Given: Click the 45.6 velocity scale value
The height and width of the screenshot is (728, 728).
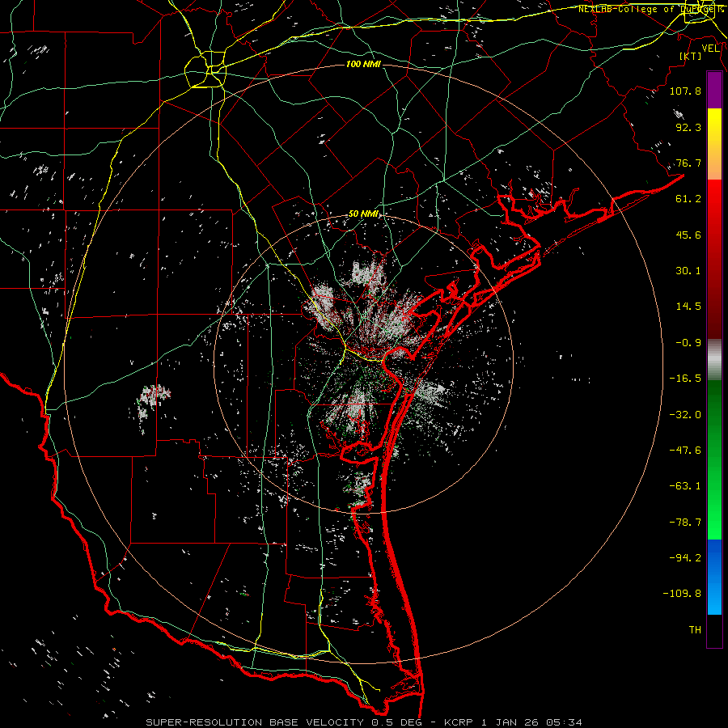Looking at the screenshot, I should coord(688,235).
